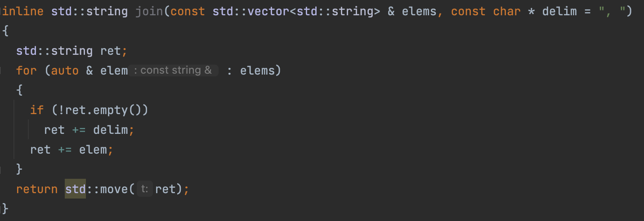Collapse the for loop fold marker in gutter

[x=1, y=70]
